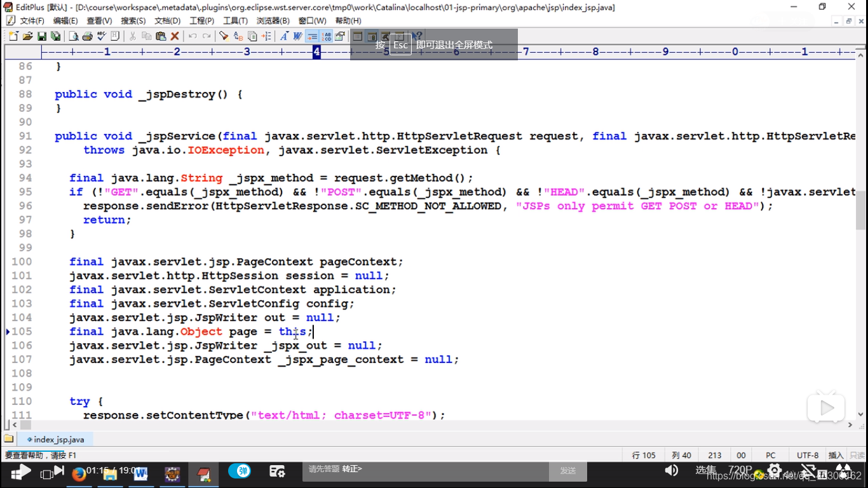Click the word IOException on line 92
This screenshot has height=488, width=868.
point(226,150)
